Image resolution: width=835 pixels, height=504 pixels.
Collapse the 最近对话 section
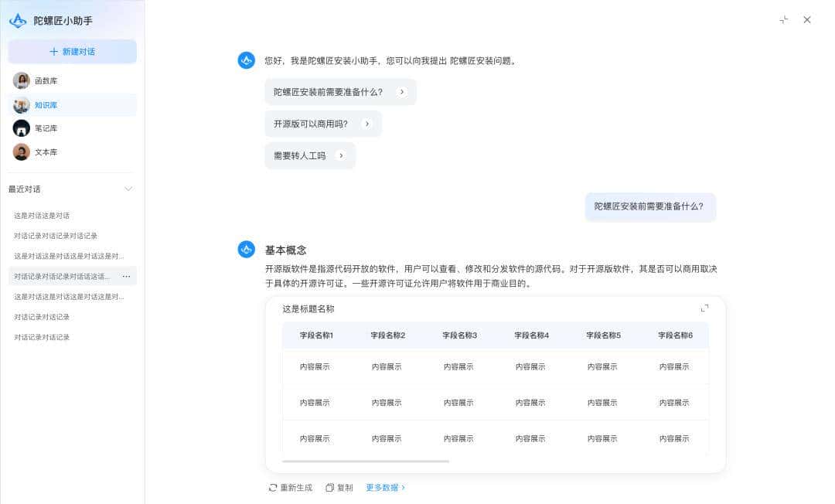(128, 188)
